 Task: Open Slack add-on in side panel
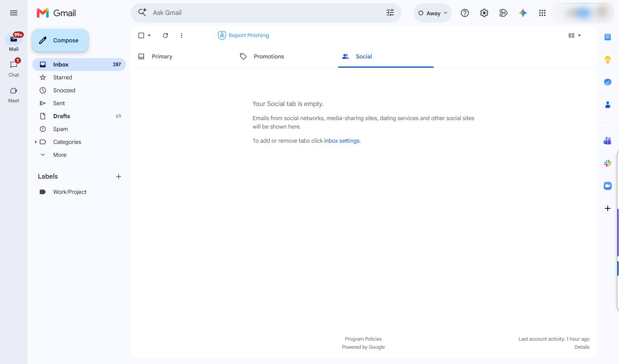[608, 163]
